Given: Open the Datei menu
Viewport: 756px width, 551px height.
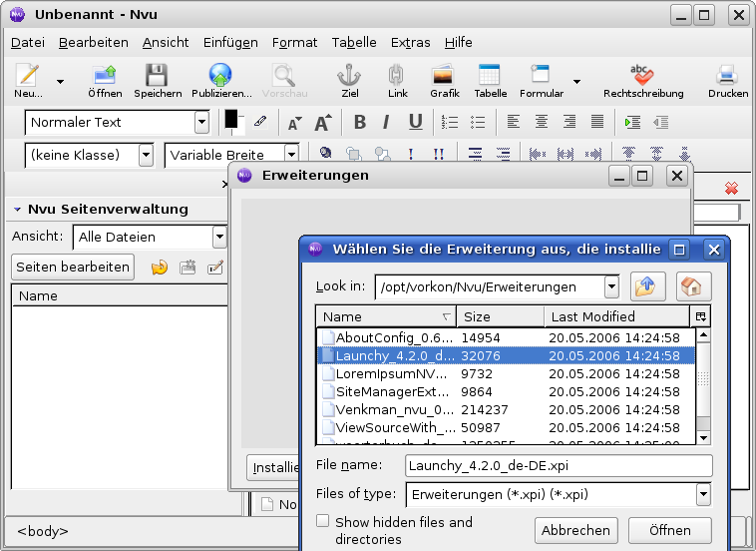Looking at the screenshot, I should [28, 43].
